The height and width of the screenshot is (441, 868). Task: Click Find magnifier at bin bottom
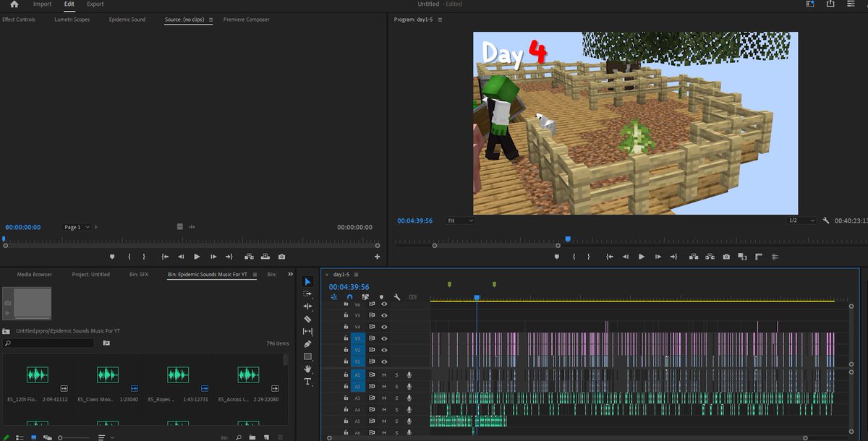(237, 437)
